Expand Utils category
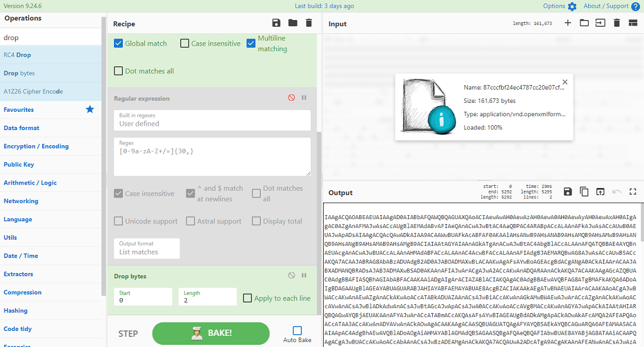Image resolution: width=644 pixels, height=347 pixels. pos(51,237)
